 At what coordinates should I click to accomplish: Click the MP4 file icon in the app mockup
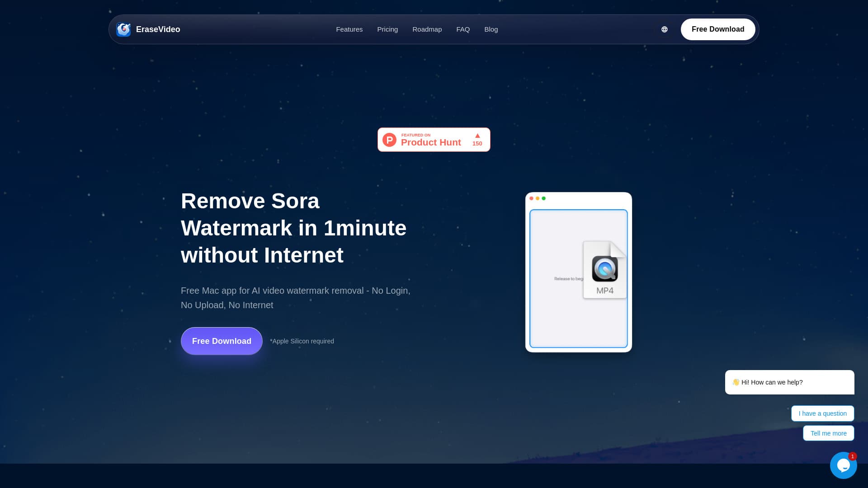pos(604,269)
